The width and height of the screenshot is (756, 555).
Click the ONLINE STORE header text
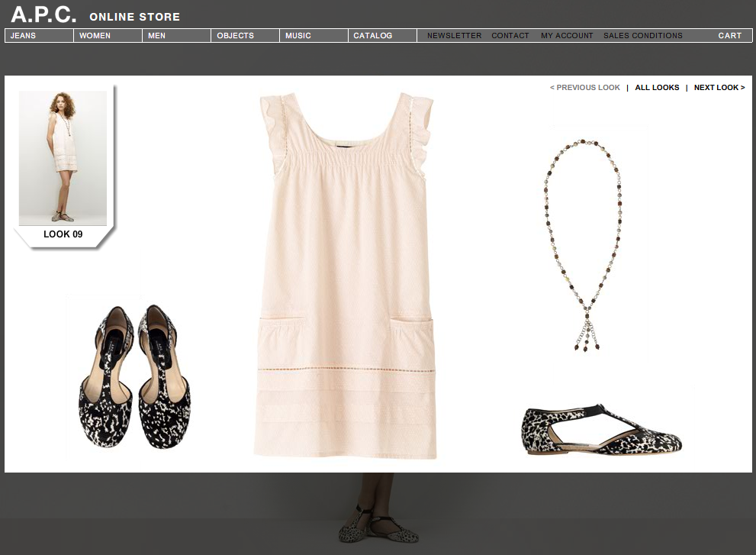(134, 17)
